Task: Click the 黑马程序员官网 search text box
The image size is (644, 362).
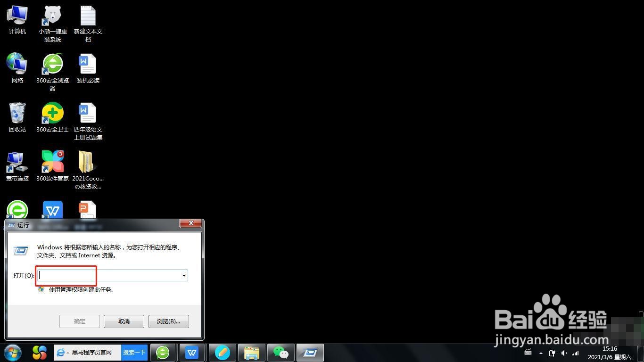Action: click(x=93, y=353)
